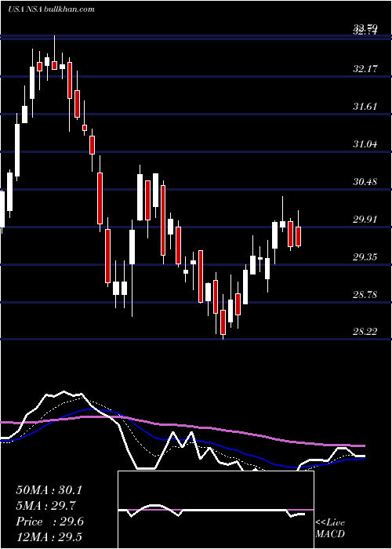Select the 29.91 price level label
392x549 pixels.
365,220
